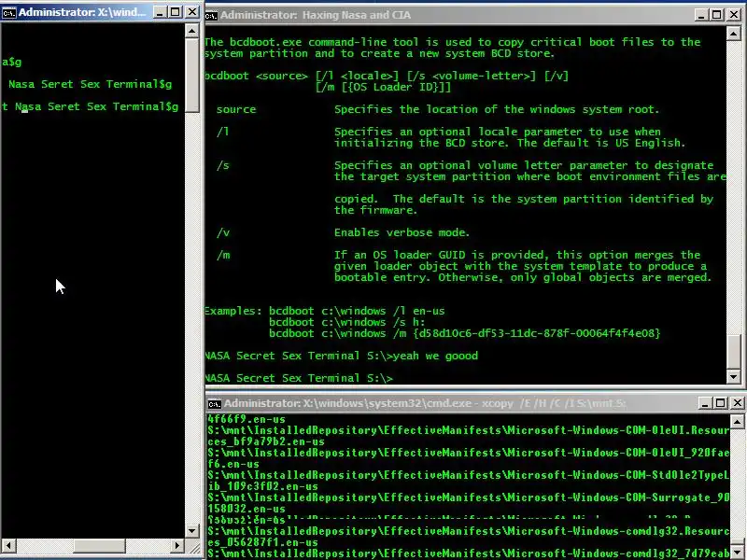Click the '/l' option label
The height and width of the screenshot is (560, 747).
click(x=222, y=132)
